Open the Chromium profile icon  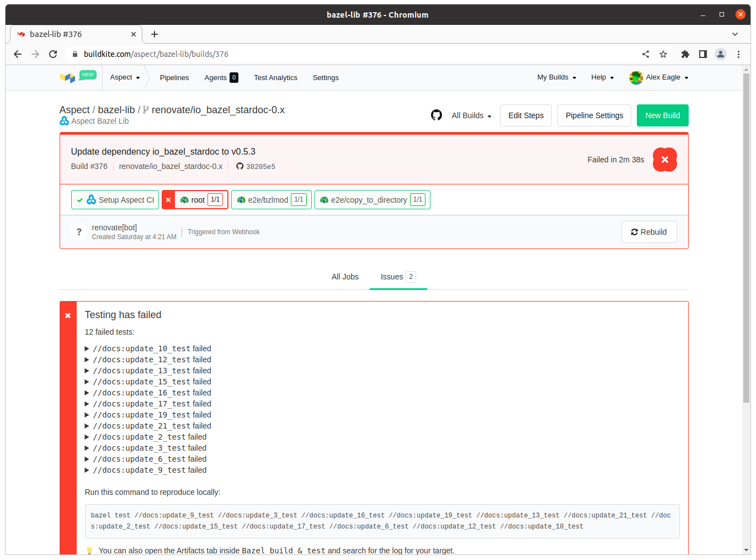(721, 54)
